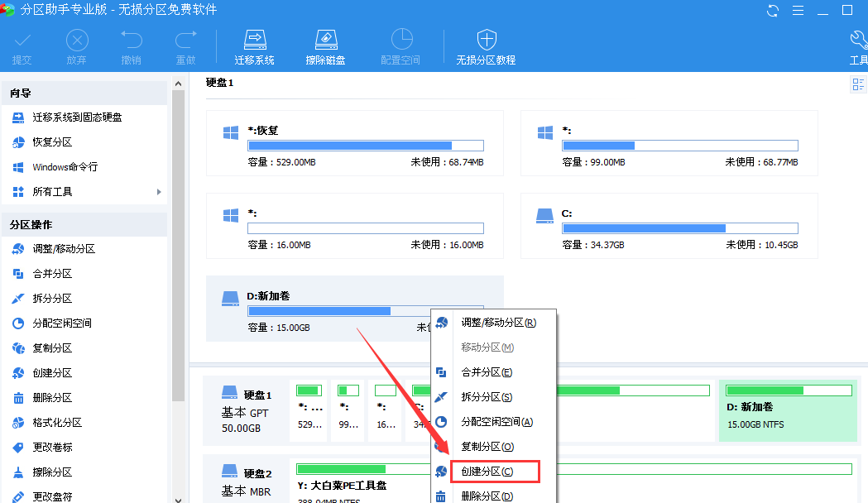868x503 pixels.
Task: Open the 擦除磁盘 wipe disk tool
Action: (325, 48)
